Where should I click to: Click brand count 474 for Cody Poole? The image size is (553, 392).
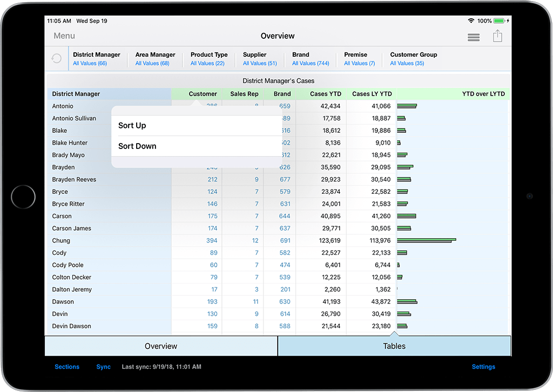tap(285, 265)
